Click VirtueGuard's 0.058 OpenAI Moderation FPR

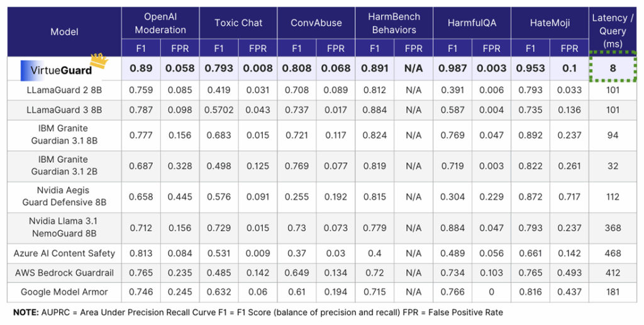pos(180,69)
